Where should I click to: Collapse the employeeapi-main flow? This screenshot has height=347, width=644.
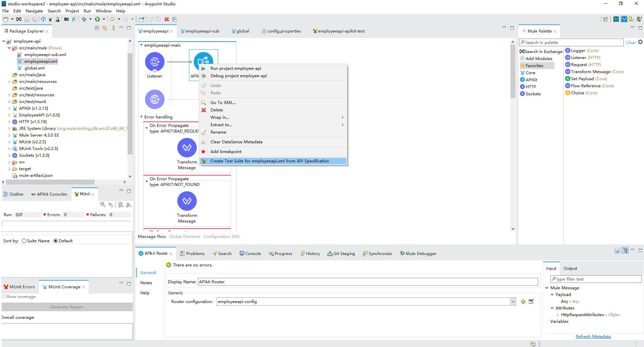click(141, 45)
